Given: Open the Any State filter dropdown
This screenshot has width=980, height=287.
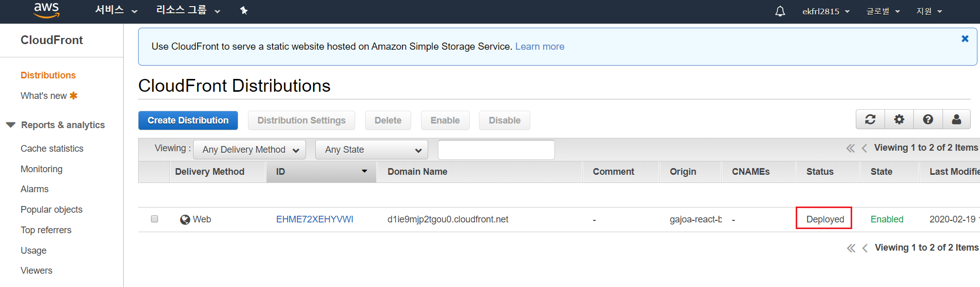Looking at the screenshot, I should (x=372, y=150).
